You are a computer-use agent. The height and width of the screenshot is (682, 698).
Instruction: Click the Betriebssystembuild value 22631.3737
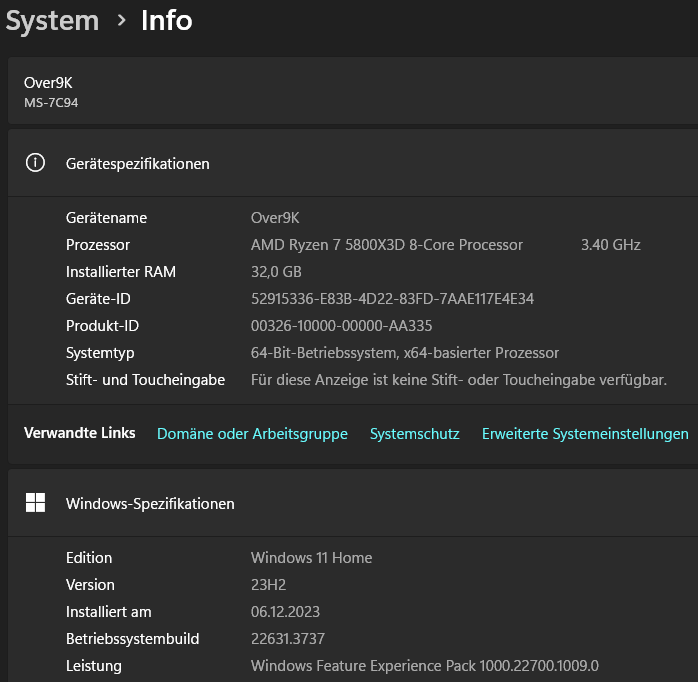(x=287, y=639)
